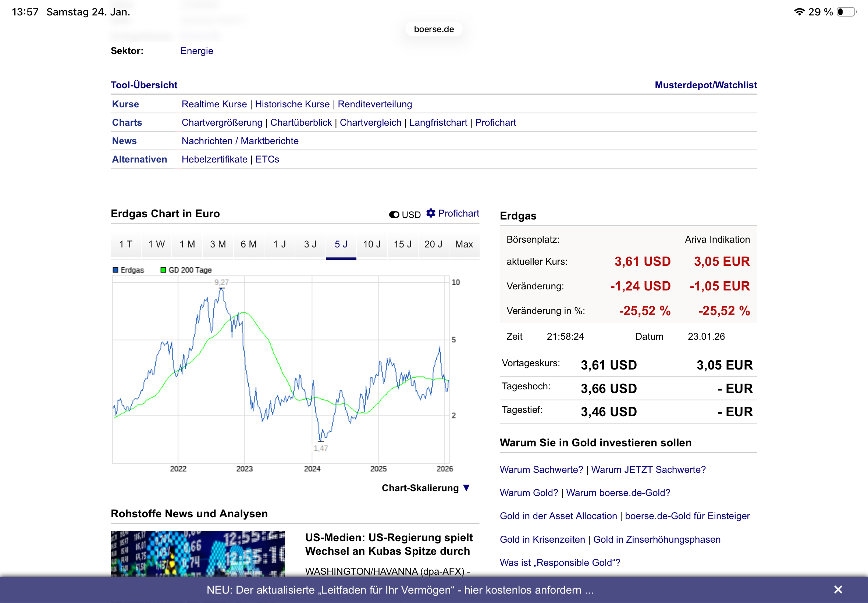Click the green GD 200 Tage legend square
This screenshot has width=868, height=603.
(x=163, y=270)
